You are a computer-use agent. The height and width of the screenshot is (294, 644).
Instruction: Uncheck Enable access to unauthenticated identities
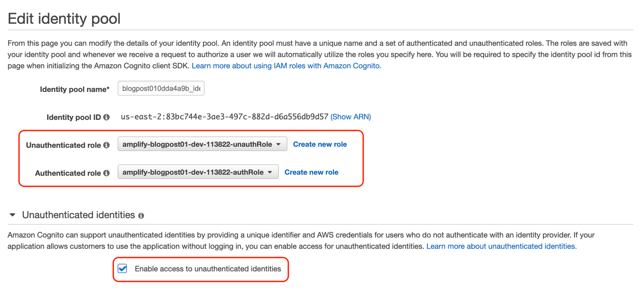pos(122,269)
